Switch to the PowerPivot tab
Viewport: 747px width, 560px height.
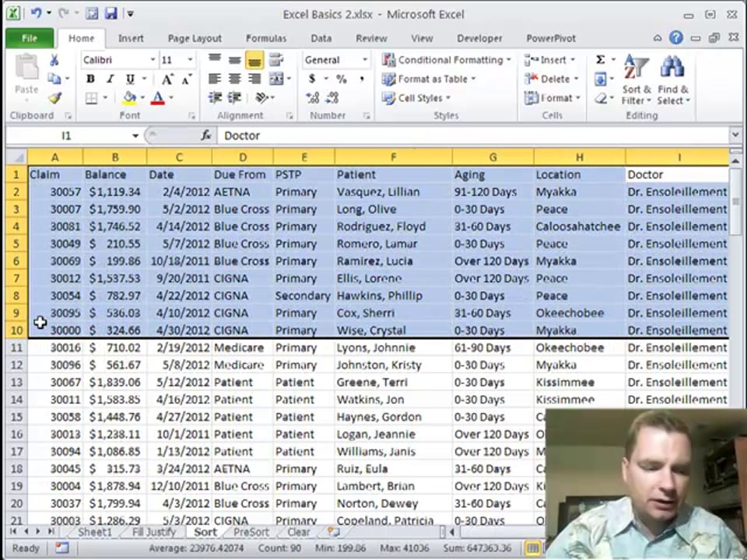[x=551, y=39]
